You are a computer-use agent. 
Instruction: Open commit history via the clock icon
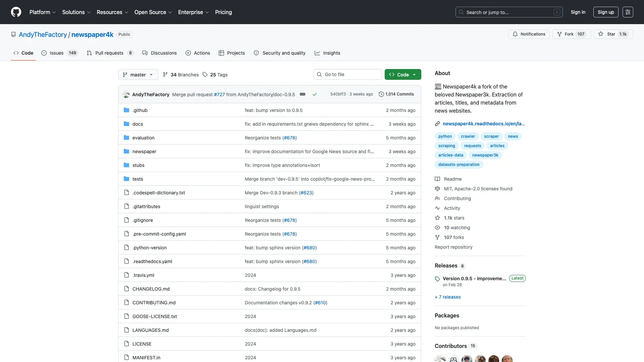click(x=382, y=94)
